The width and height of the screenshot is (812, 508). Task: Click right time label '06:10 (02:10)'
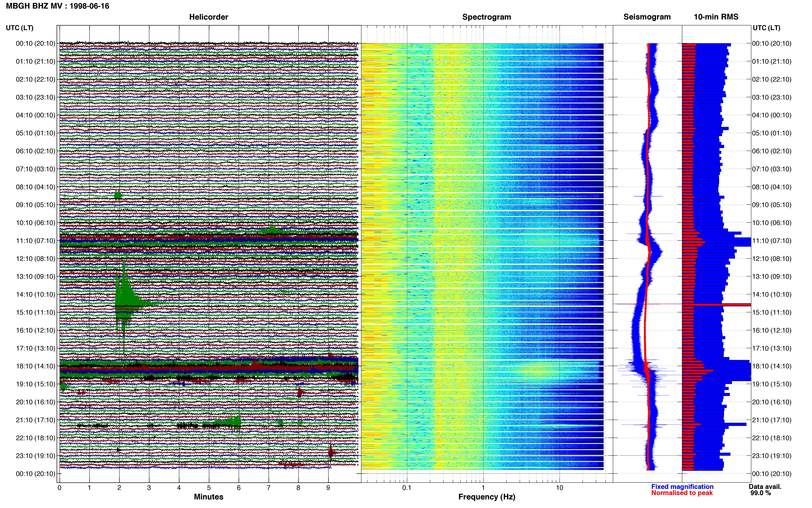(x=772, y=151)
